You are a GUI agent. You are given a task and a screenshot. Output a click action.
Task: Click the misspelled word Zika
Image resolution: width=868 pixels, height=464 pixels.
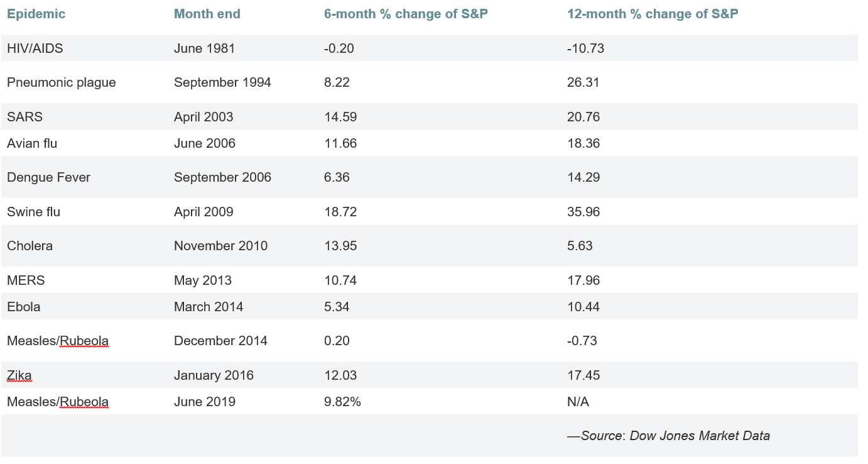coord(19,375)
